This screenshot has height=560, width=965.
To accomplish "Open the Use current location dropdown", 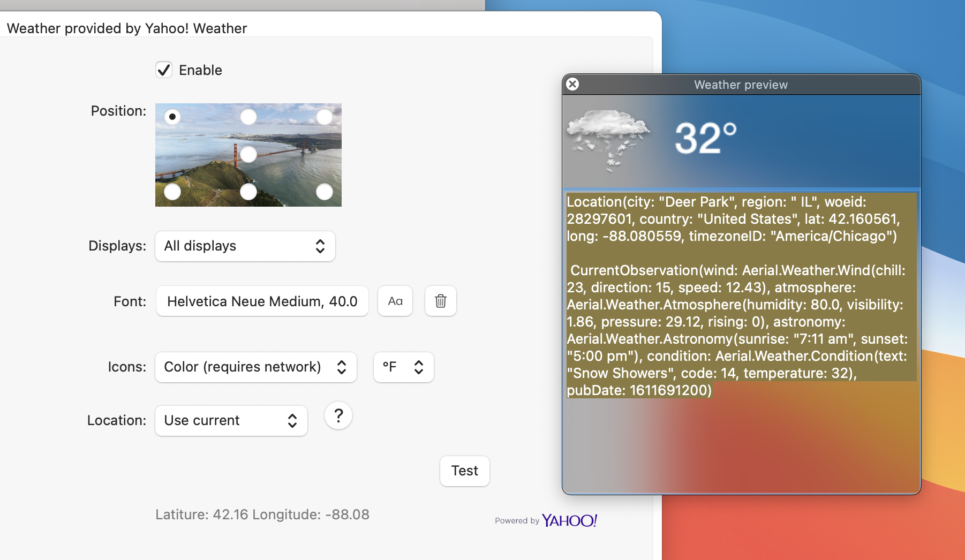I will pos(231,421).
